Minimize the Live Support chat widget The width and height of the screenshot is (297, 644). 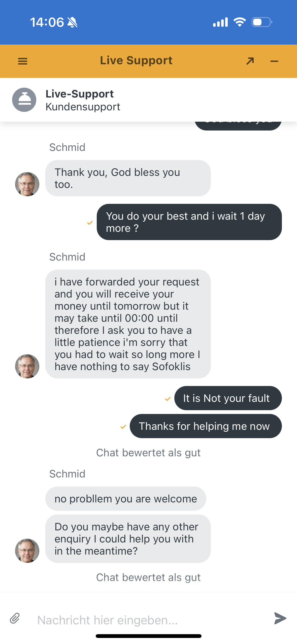(x=274, y=61)
